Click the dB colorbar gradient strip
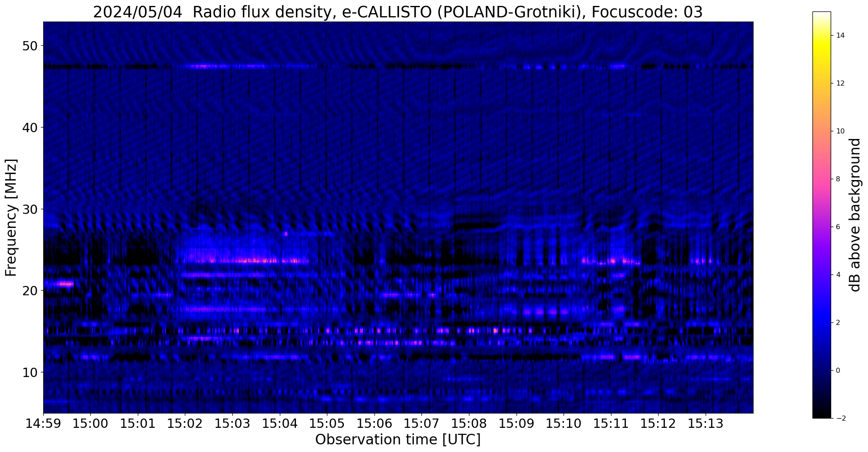 coord(821,215)
